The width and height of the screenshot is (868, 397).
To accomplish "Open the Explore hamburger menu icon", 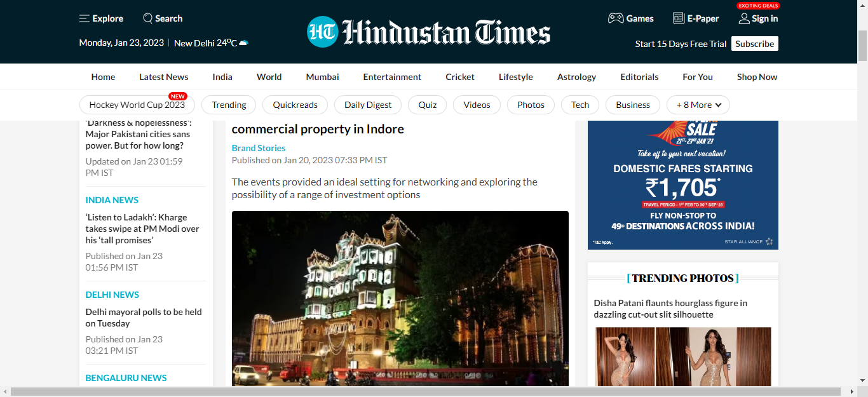I will (84, 18).
